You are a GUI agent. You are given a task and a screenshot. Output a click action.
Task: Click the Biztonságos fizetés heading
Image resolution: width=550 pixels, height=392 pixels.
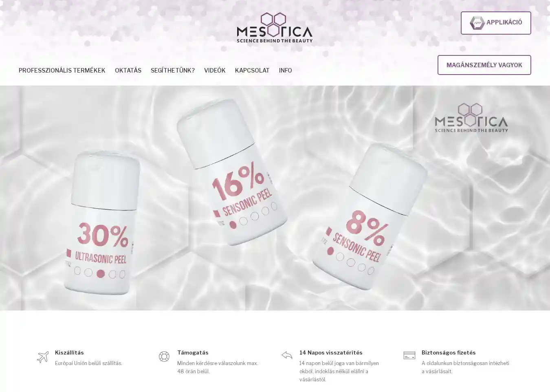click(x=449, y=352)
